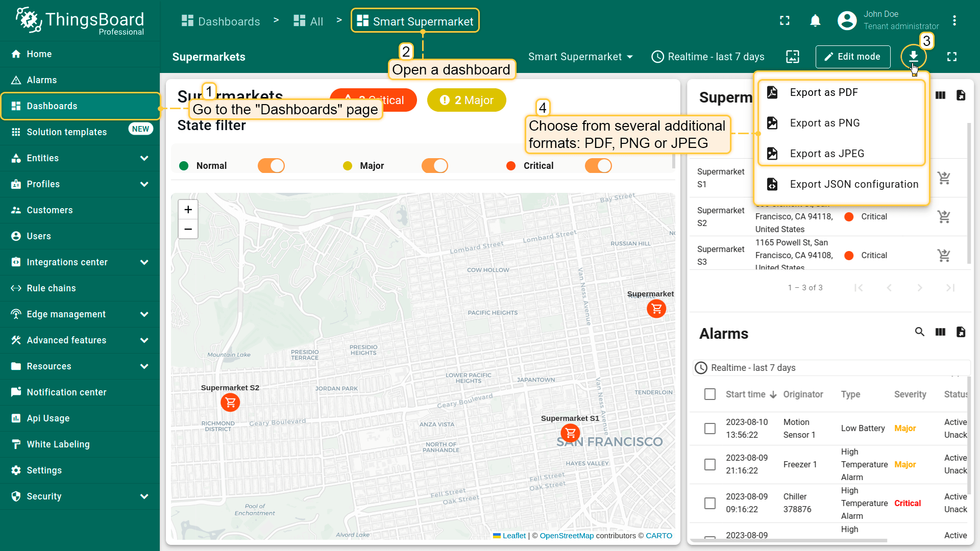
Task: Click columns icon in Alarms widget
Action: click(940, 332)
